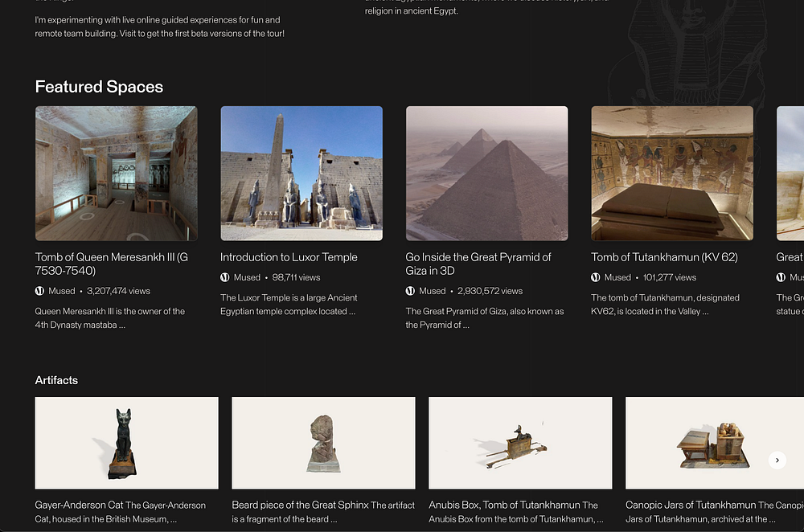Viewport: 804px width, 532px height.
Task: Click Anubis Box, Tomb of Tutankhamun title
Action: coord(504,505)
